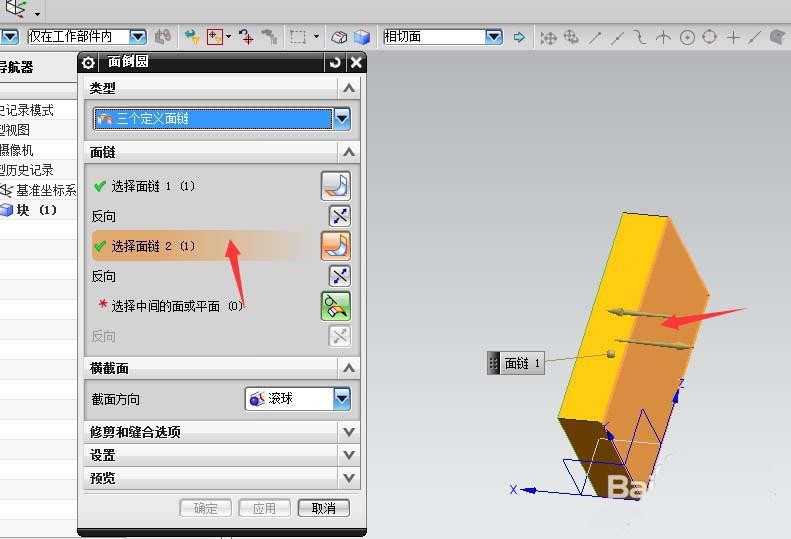
Task: Click the small four-way arrows icon left of the diagonal-line icons
Action: (571, 36)
